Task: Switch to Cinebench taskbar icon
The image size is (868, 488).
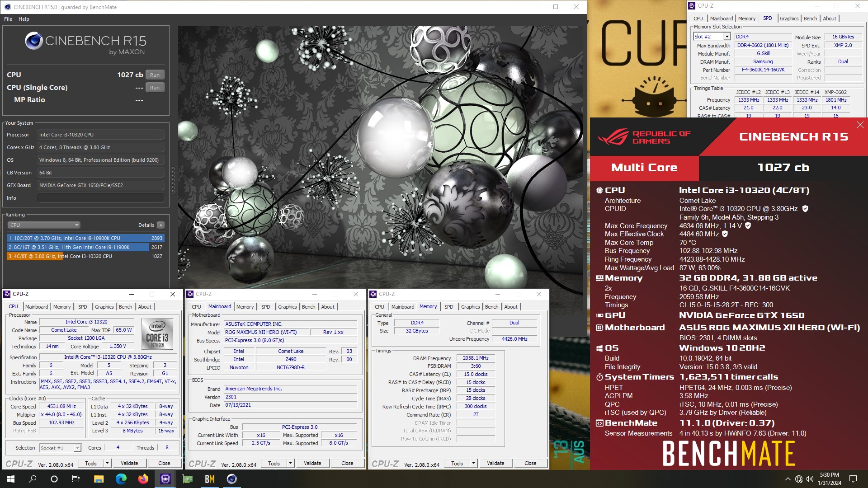Action: (231, 479)
